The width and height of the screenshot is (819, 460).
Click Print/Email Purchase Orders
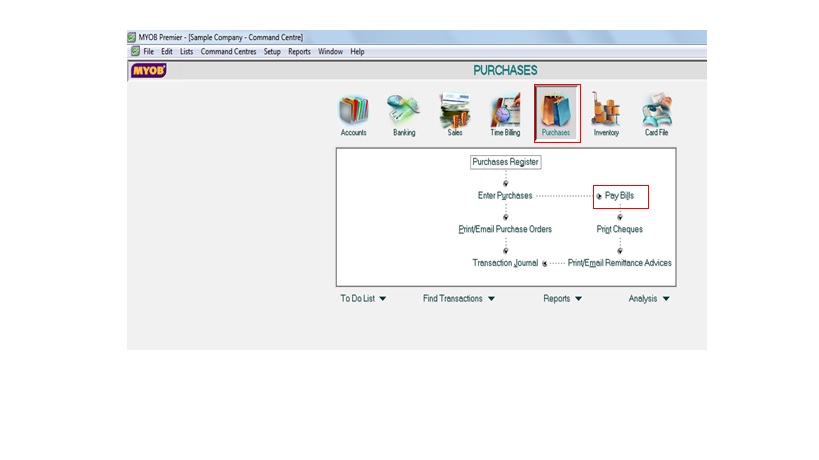(x=505, y=229)
